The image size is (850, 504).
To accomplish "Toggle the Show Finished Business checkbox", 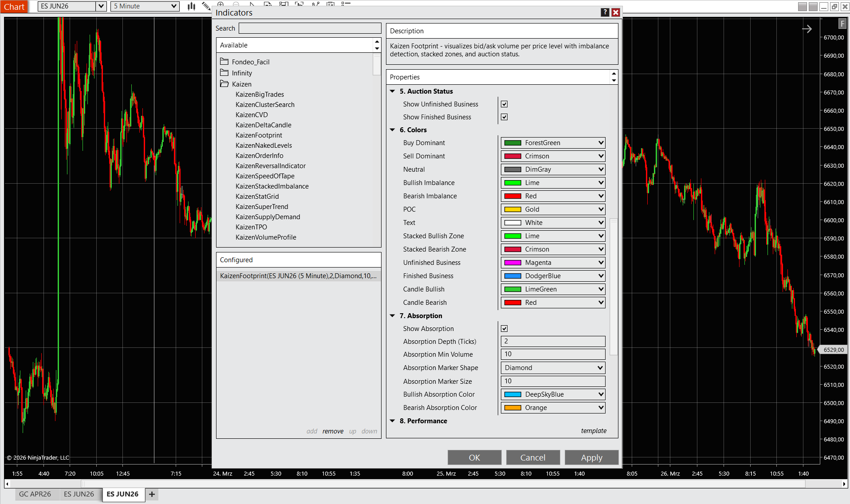I will [504, 117].
